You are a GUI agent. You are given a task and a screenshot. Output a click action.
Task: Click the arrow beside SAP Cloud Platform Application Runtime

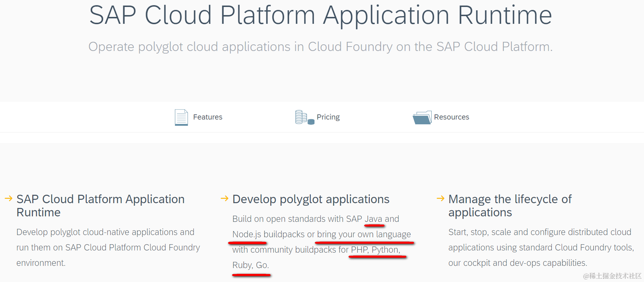tap(8, 198)
